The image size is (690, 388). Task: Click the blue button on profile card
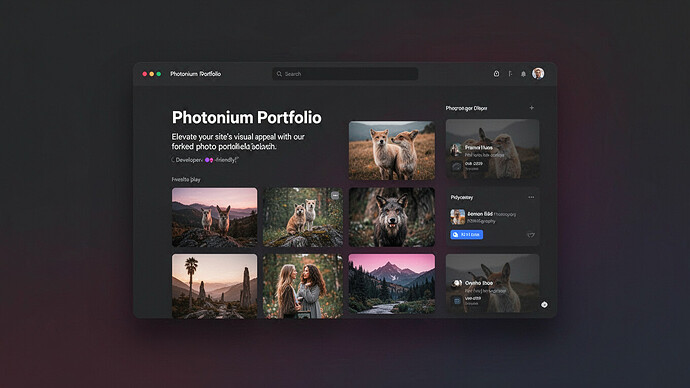466,235
